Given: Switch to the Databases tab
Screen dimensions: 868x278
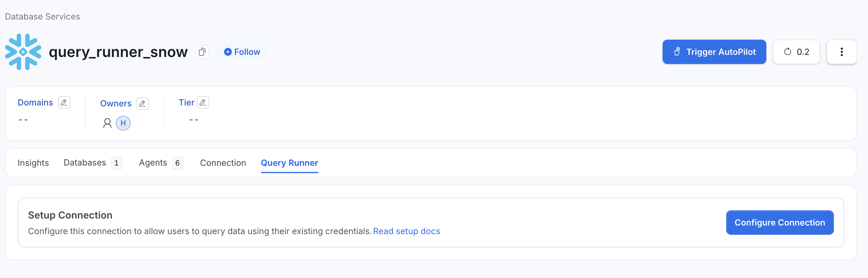Looking at the screenshot, I should pos(85,162).
